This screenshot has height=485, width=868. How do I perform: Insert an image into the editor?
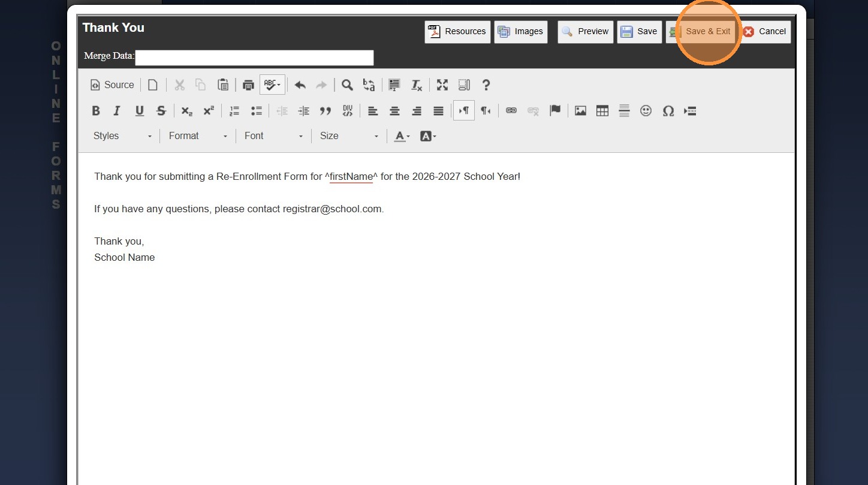(580, 111)
